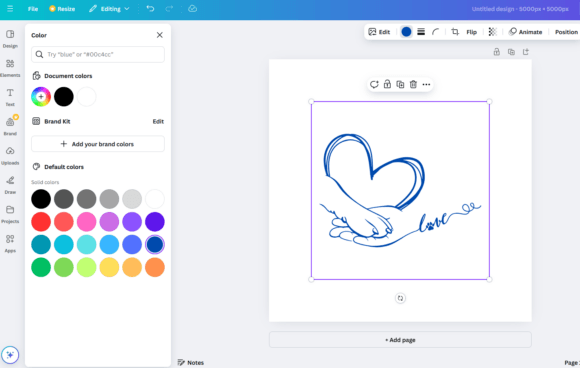Click the Flip button
Screen dimensions: 580x368
(472, 32)
